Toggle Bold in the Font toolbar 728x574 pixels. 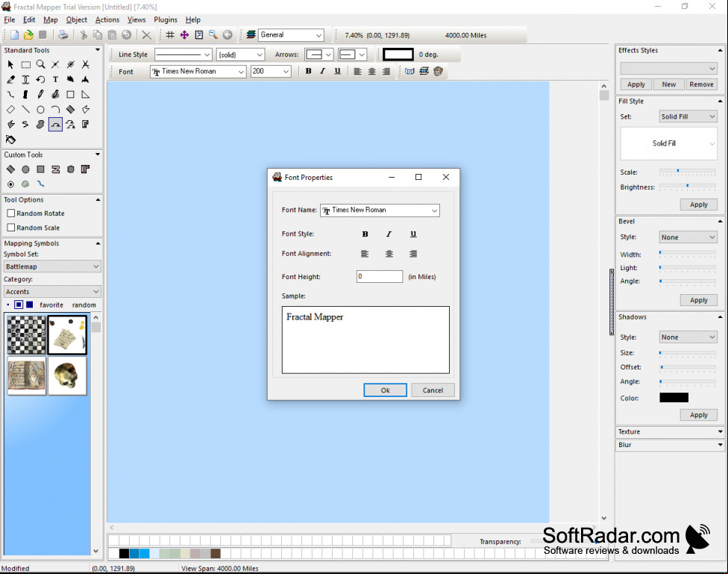pos(308,71)
